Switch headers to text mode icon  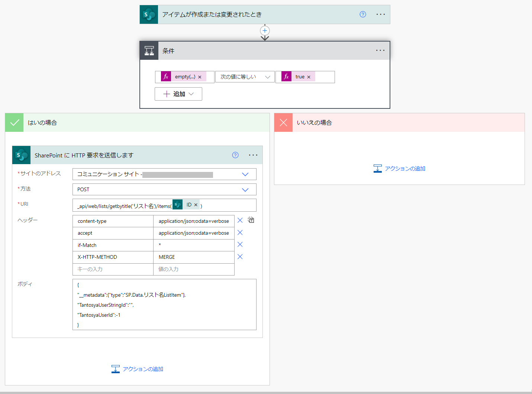tap(251, 220)
